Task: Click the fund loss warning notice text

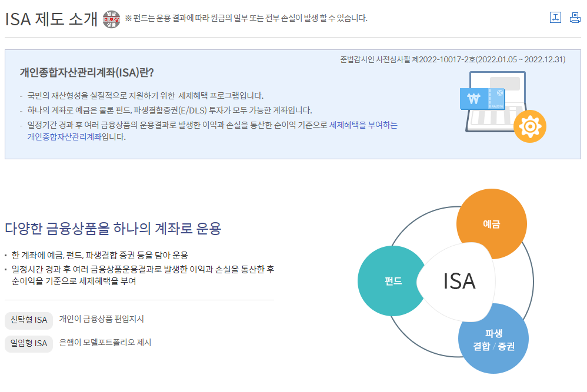Action: [x=246, y=18]
